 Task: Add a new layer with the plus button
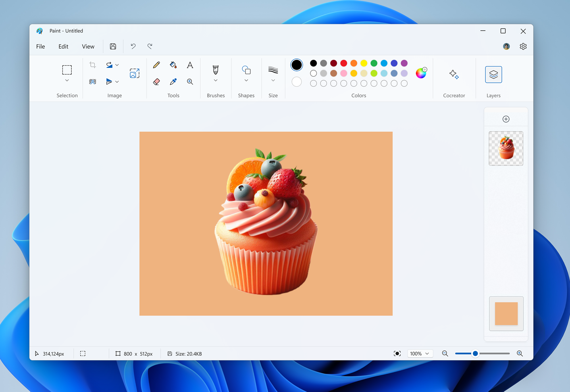[x=506, y=119]
